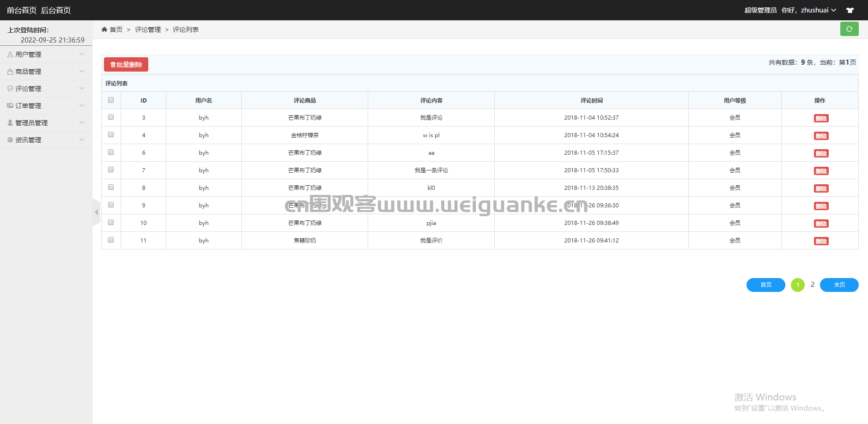Click the 资讯管理 gear icon in sidebar
Viewport: 868px width, 424px height.
pos(10,140)
